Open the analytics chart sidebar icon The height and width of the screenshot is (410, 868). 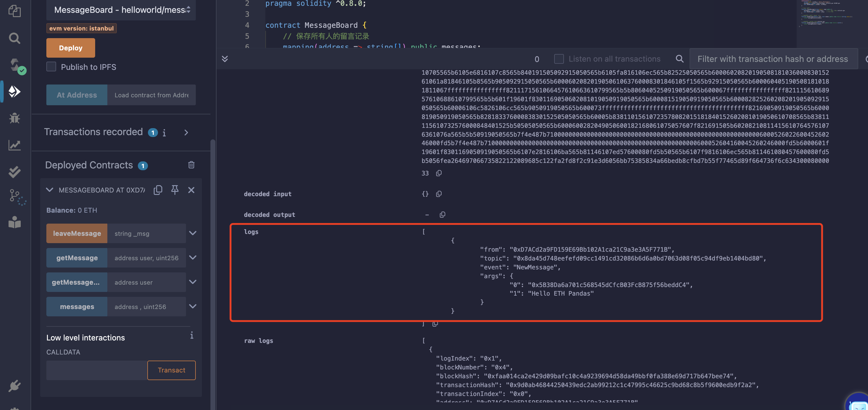(x=15, y=145)
